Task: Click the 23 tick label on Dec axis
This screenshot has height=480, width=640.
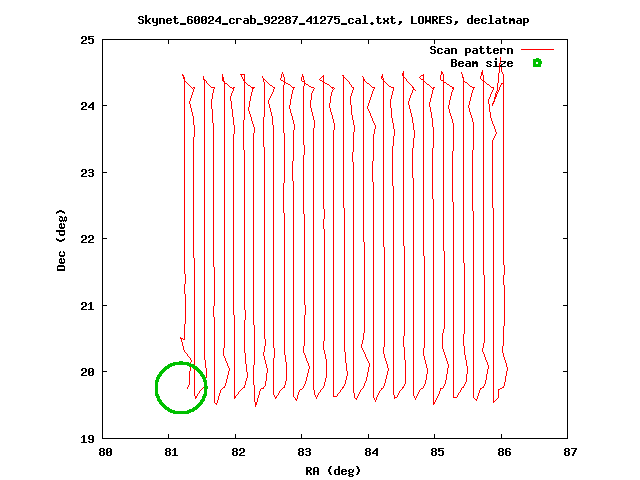Action: tap(87, 173)
